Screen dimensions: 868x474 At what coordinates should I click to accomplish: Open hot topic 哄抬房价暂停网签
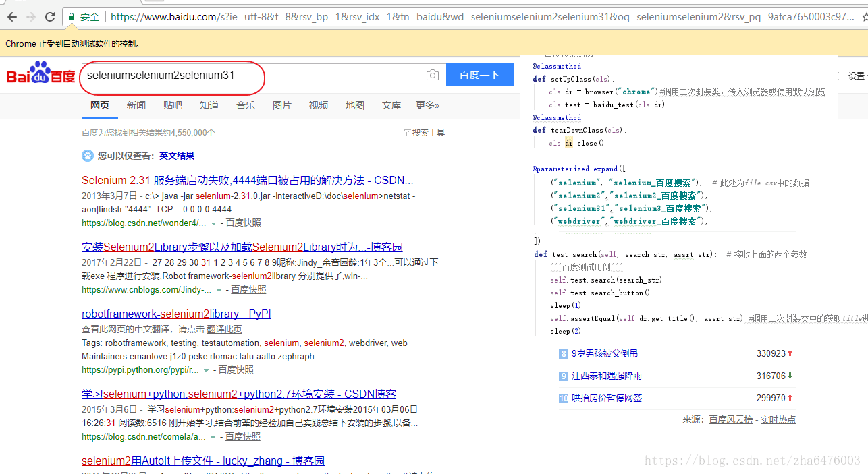(607, 398)
